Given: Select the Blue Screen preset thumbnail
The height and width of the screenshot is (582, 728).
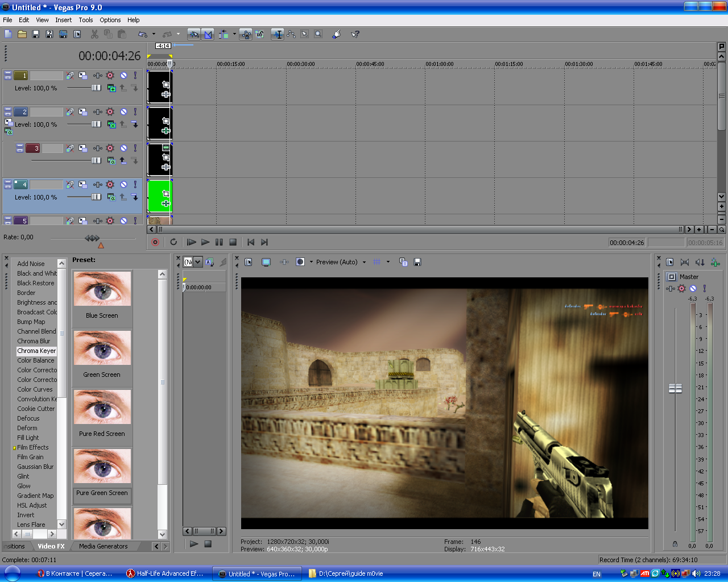Looking at the screenshot, I should [102, 289].
